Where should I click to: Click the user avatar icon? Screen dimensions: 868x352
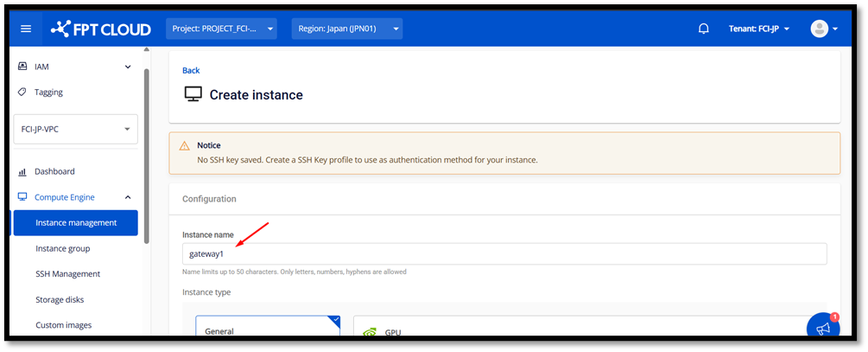(819, 29)
